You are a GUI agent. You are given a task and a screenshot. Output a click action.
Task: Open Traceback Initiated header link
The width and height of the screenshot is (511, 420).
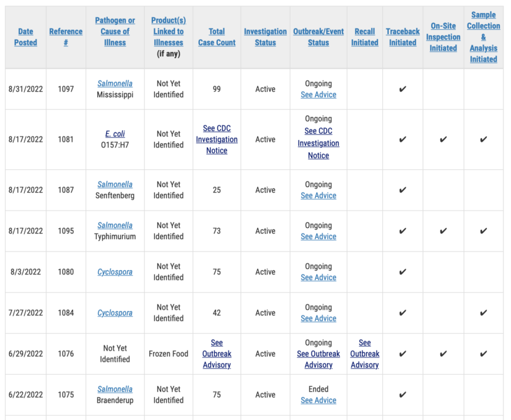pyautogui.click(x=403, y=37)
